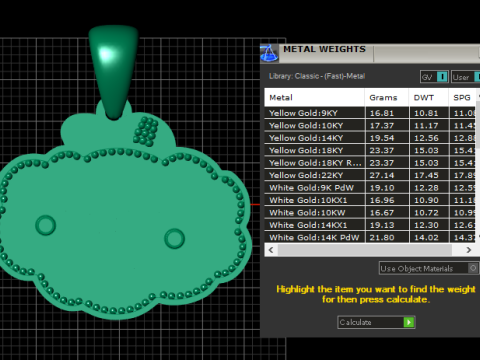Click the 19.54 grams value

tap(382, 138)
